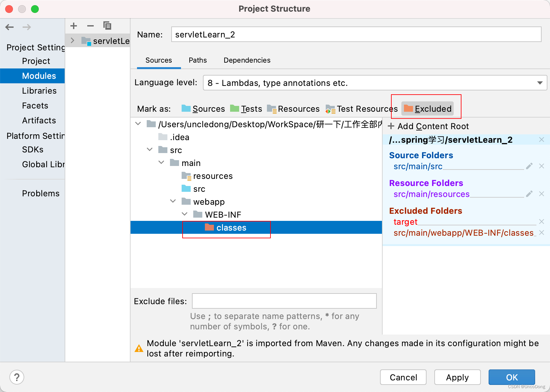Edit properties of src/main/src source folder
550x392 pixels.
(x=529, y=166)
